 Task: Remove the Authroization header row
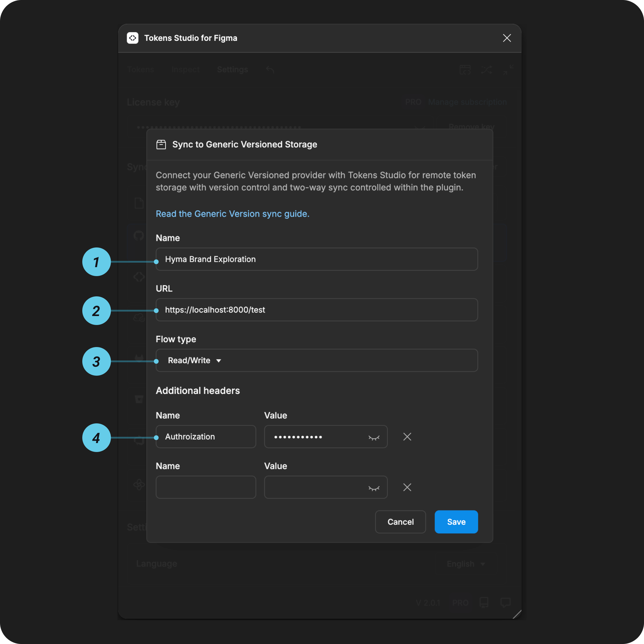tap(407, 437)
